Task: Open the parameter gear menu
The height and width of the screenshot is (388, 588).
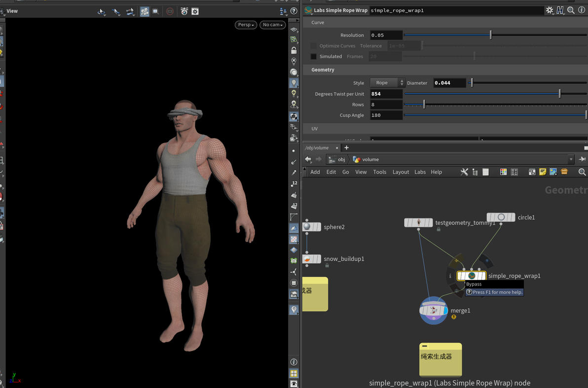Action: click(550, 10)
